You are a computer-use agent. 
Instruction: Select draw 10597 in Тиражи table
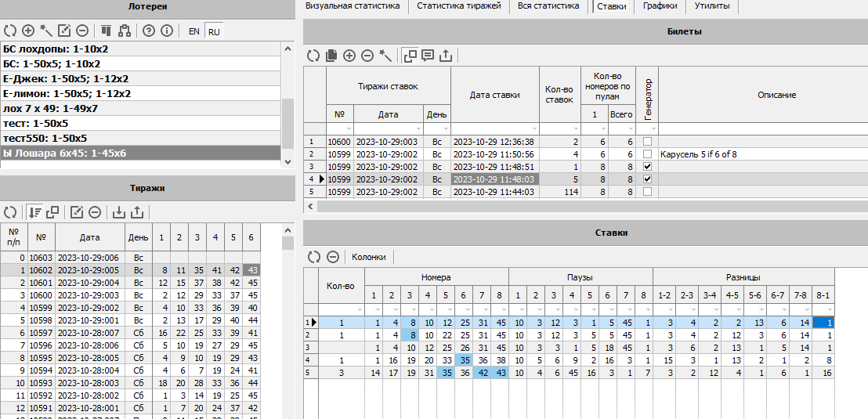tap(131, 331)
